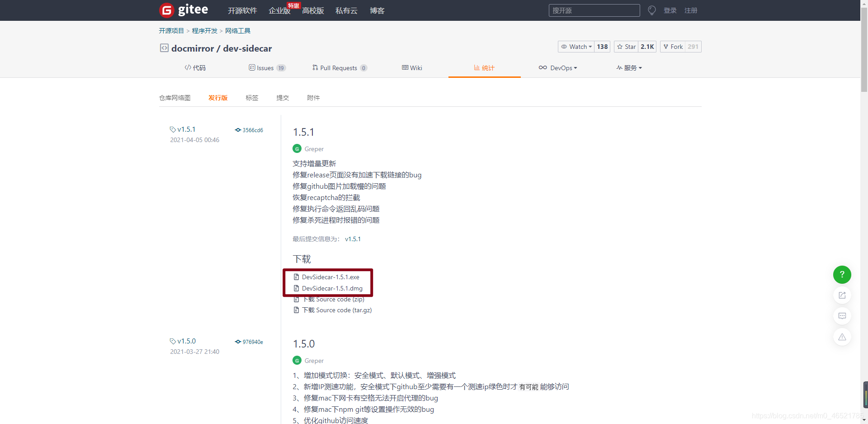Image resolution: width=868 pixels, height=424 pixels.
Task: Click the floating report warning icon
Action: coord(842,337)
